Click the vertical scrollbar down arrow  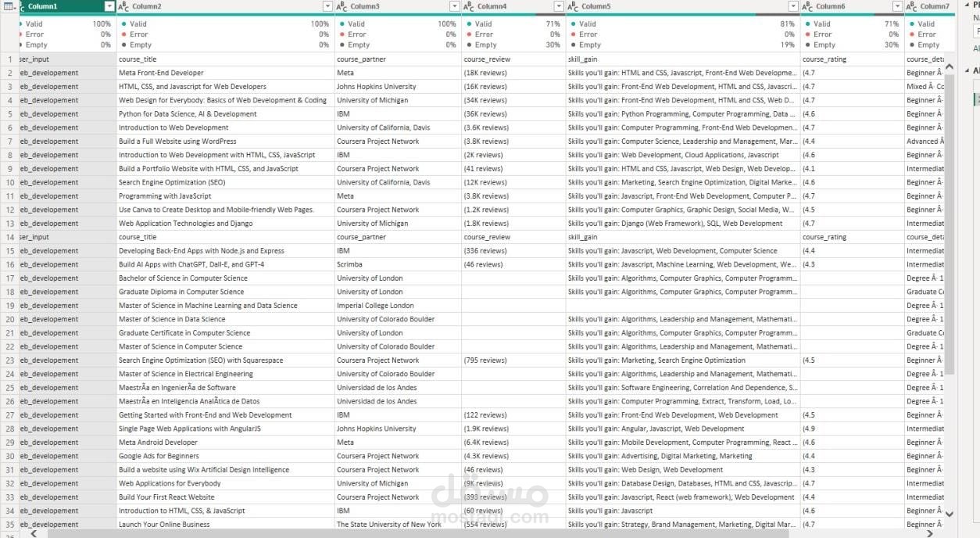pyautogui.click(x=950, y=514)
